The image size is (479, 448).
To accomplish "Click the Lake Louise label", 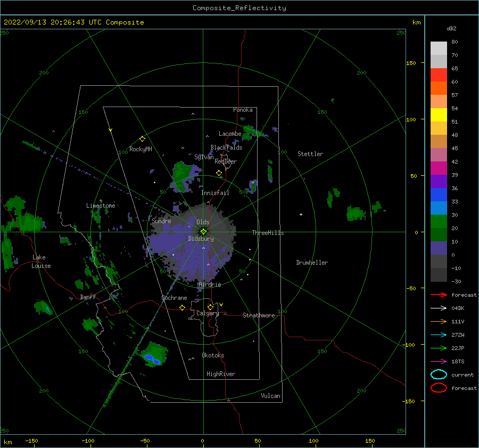I will coord(41,262).
